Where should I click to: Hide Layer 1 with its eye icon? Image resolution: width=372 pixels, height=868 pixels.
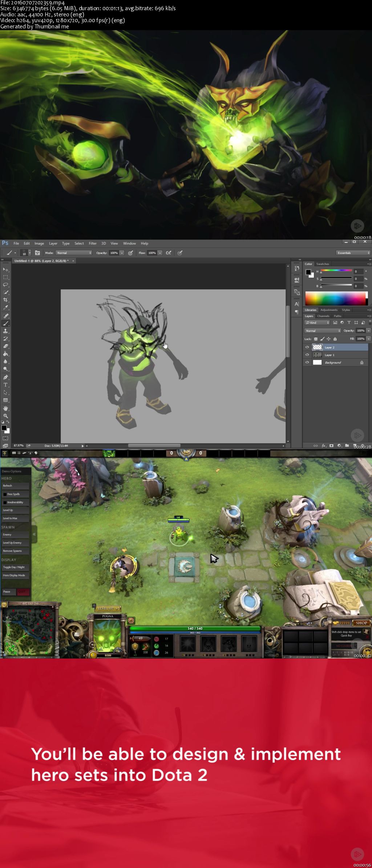[x=307, y=355]
